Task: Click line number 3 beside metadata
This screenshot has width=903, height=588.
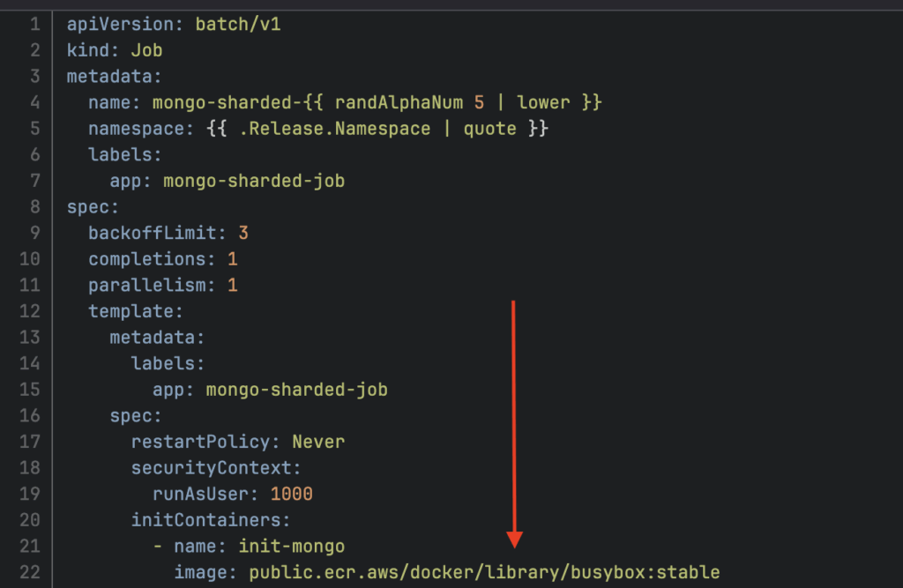Action: [35, 77]
